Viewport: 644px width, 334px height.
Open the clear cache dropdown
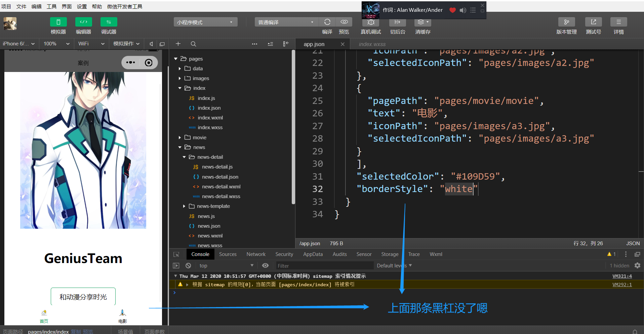tap(423, 22)
